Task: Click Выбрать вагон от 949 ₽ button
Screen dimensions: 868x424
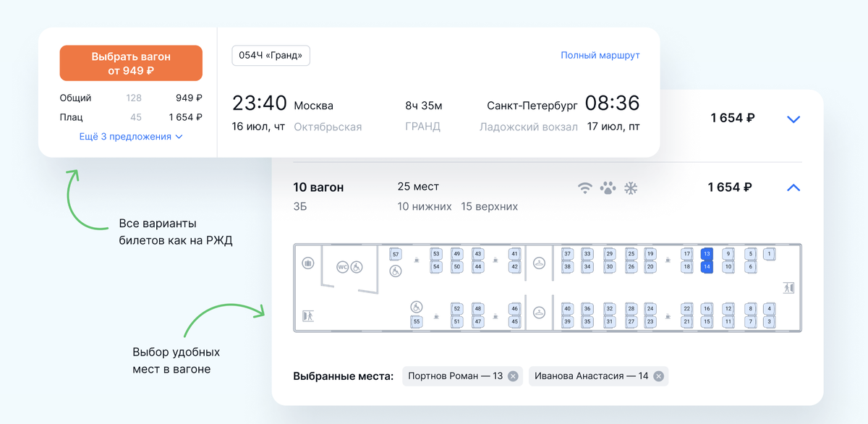Action: (131, 63)
